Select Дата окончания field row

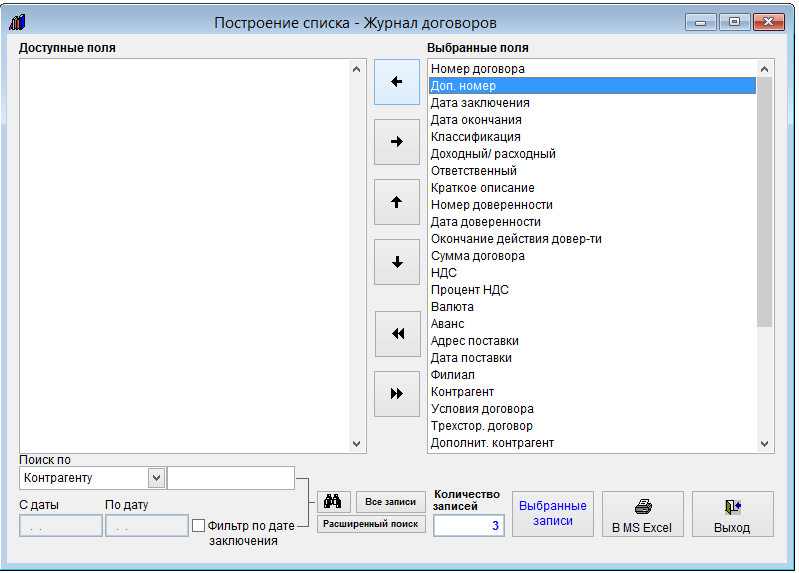click(x=592, y=120)
